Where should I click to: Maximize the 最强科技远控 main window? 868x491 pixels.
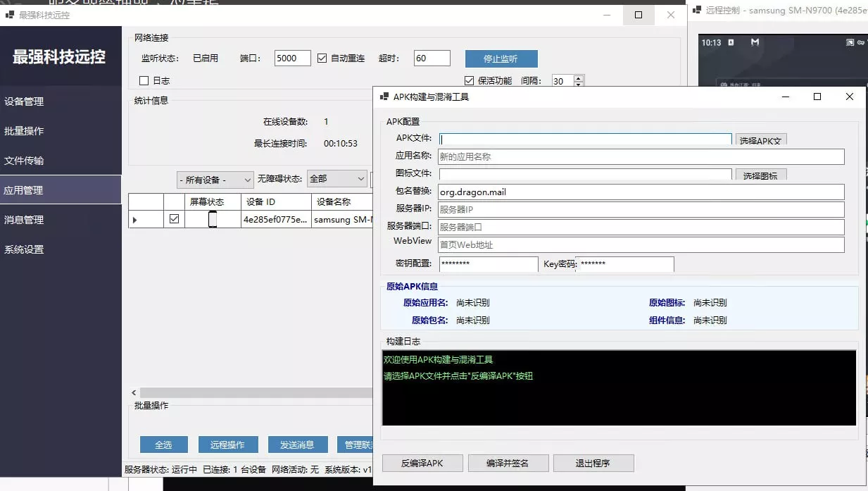tap(639, 15)
